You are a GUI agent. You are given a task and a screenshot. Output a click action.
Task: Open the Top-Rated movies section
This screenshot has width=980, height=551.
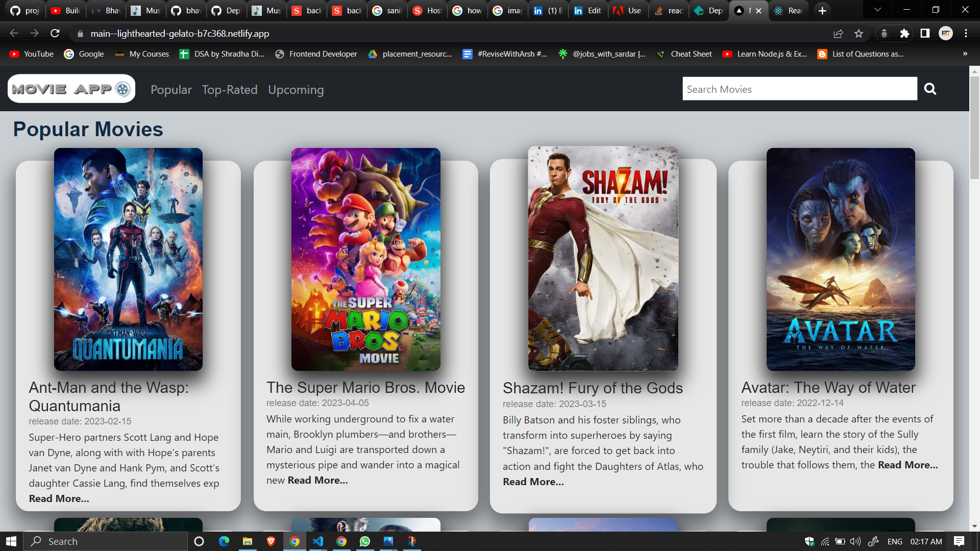[x=230, y=90]
